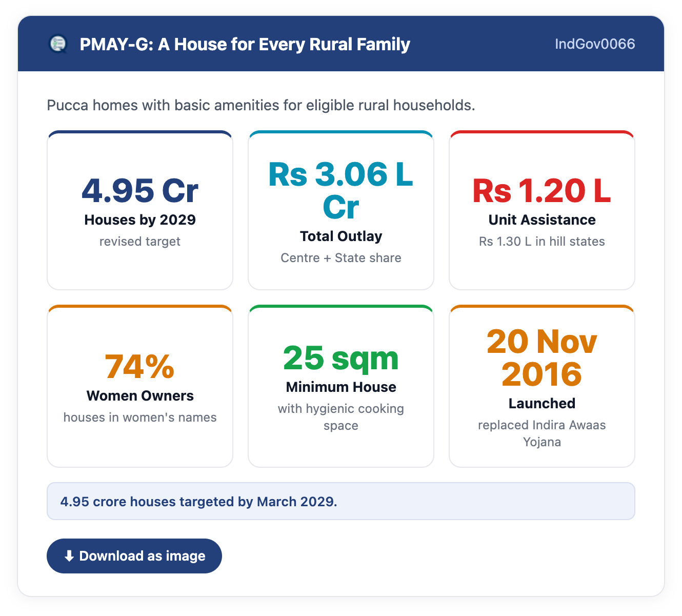The height and width of the screenshot is (616, 682).
Task: Click the PMAY-G header title text
Action: click(x=245, y=45)
